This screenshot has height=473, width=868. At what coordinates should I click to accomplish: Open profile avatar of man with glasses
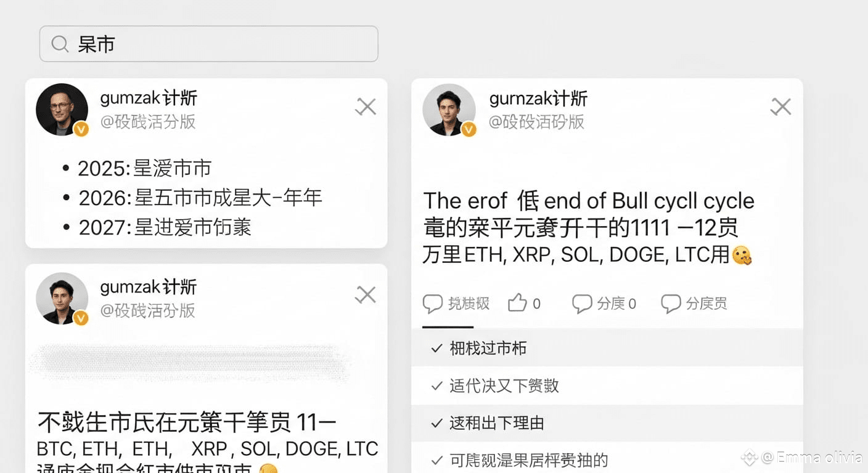tap(62, 109)
